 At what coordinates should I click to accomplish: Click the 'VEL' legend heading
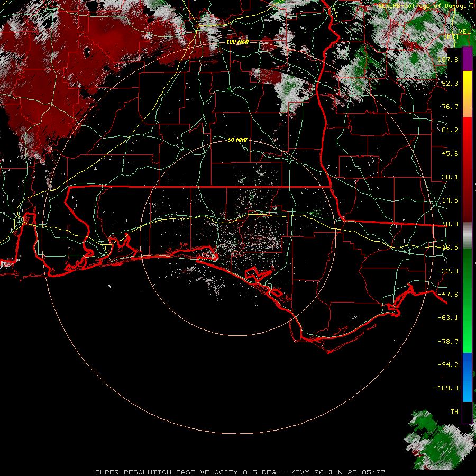[464, 32]
